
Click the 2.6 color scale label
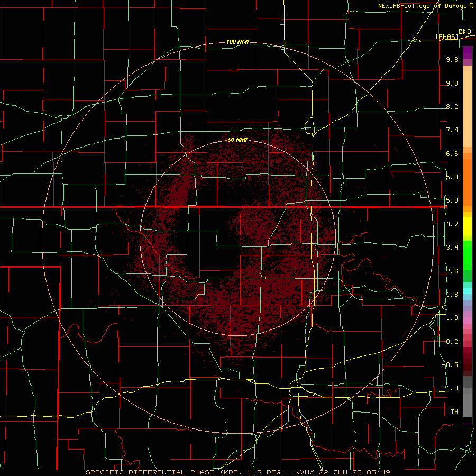point(452,271)
